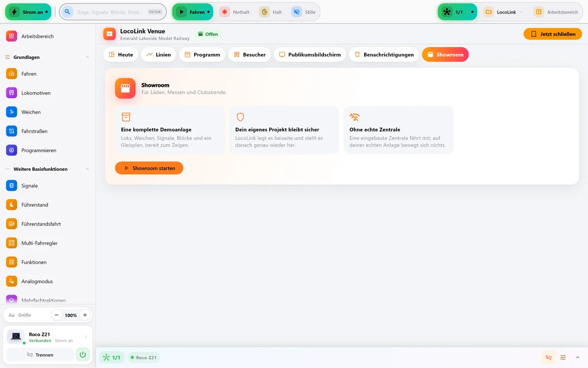Open Fahren in the left sidebar
Viewport: 588px width, 368px height.
(x=48, y=74)
